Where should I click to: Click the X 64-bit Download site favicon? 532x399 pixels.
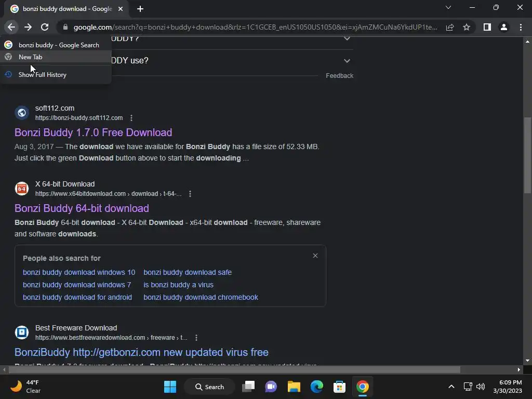coord(22,189)
